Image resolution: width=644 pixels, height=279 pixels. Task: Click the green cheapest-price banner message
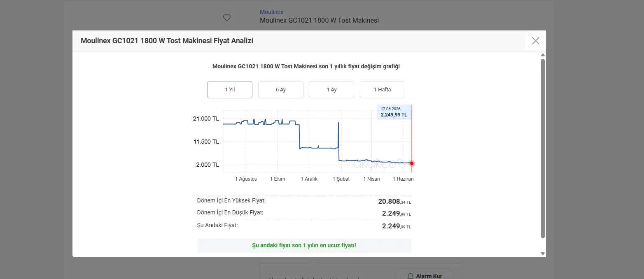[x=304, y=245]
